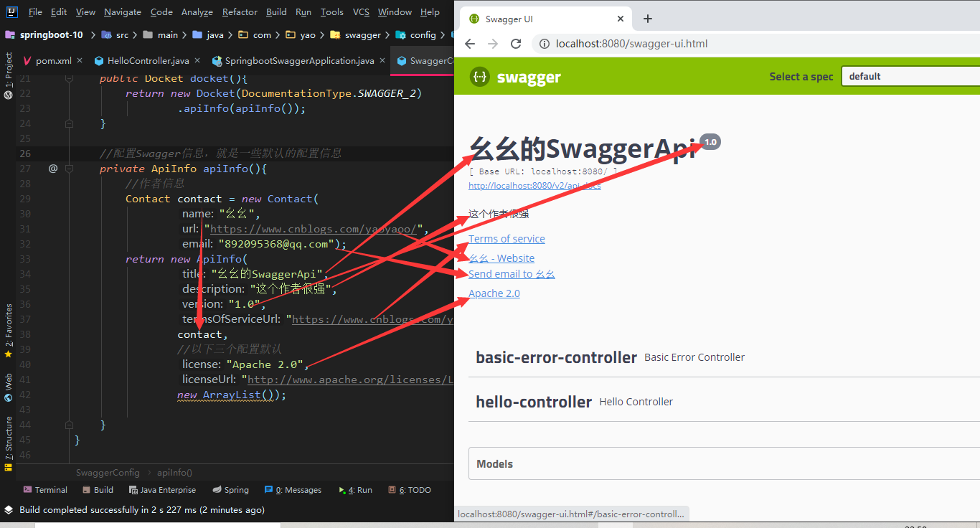Screen dimensions: 980x528
Task: Open the Analyze menu
Action: coord(197,12)
